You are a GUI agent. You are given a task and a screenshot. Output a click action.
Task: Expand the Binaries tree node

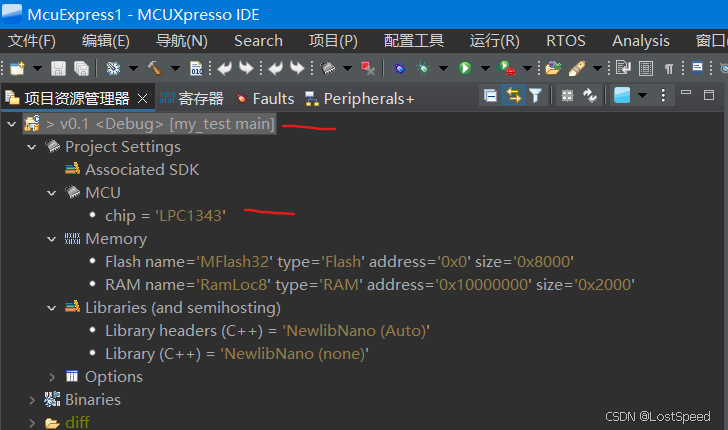32,400
